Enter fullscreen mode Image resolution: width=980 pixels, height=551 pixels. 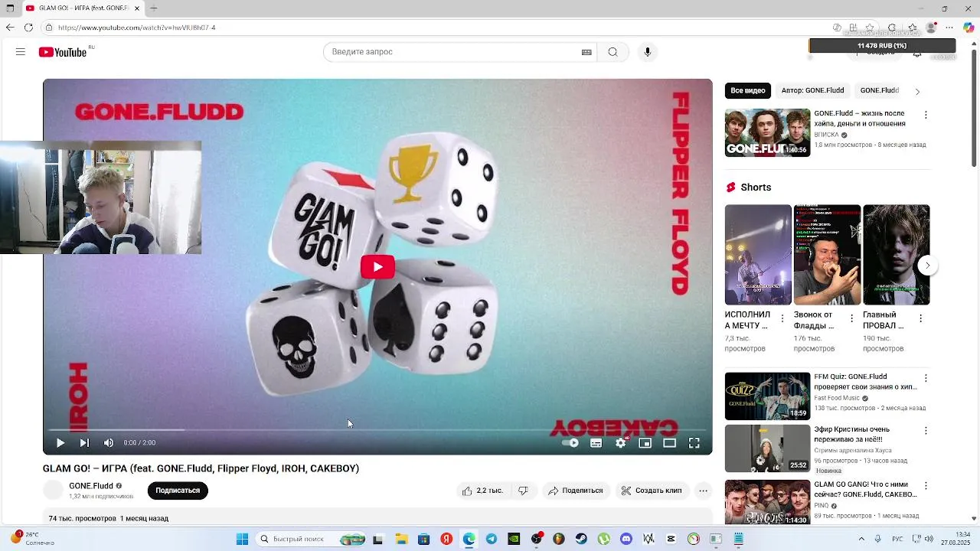pyautogui.click(x=694, y=442)
